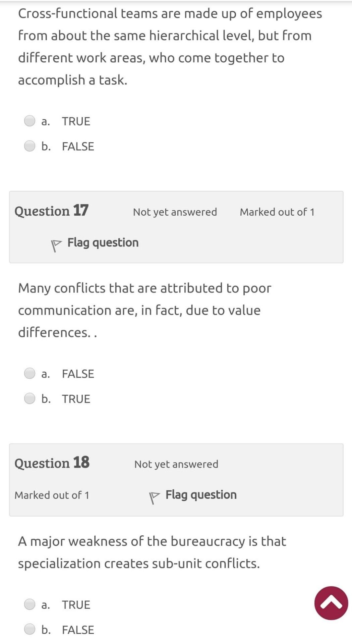Image resolution: width=352 pixels, height=644 pixels.
Task: Click the Question 17 header box
Action: click(176, 226)
